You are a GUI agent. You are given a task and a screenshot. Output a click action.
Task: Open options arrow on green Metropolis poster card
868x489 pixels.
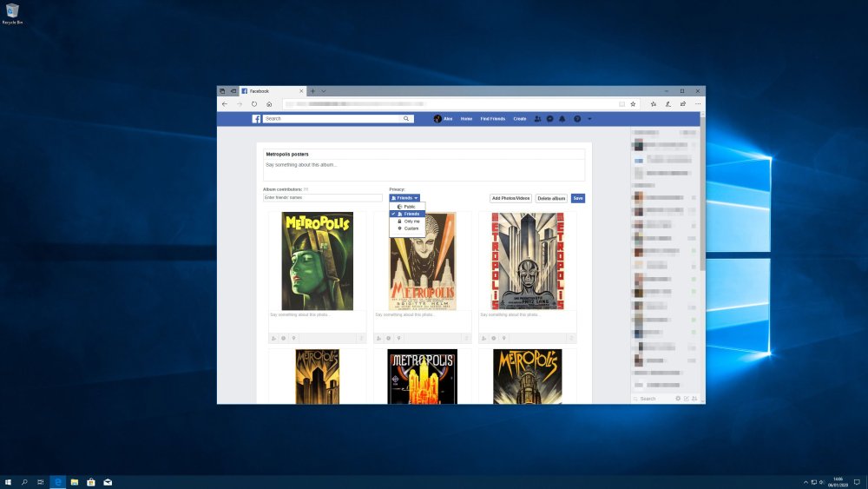click(361, 338)
